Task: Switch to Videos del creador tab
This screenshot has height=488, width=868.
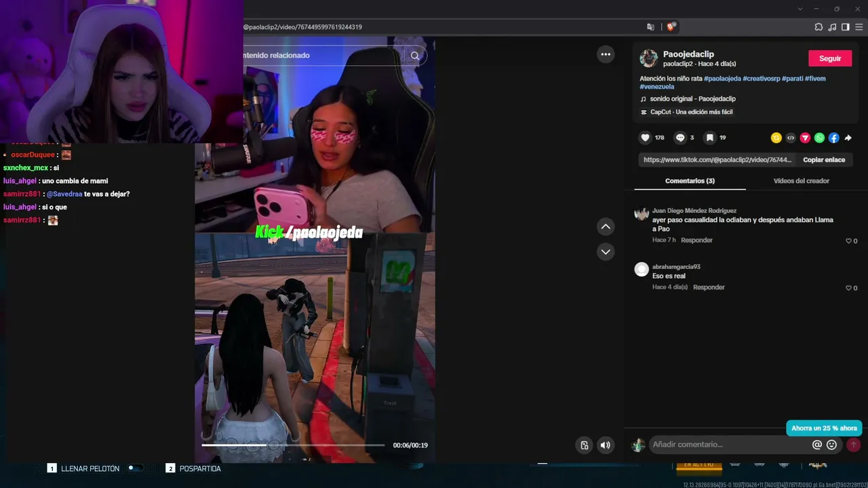Action: pos(801,181)
